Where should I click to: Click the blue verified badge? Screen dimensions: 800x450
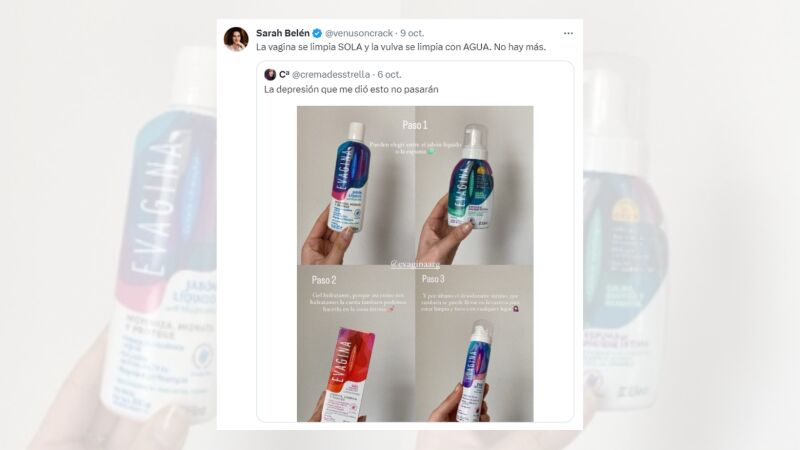pyautogui.click(x=317, y=33)
